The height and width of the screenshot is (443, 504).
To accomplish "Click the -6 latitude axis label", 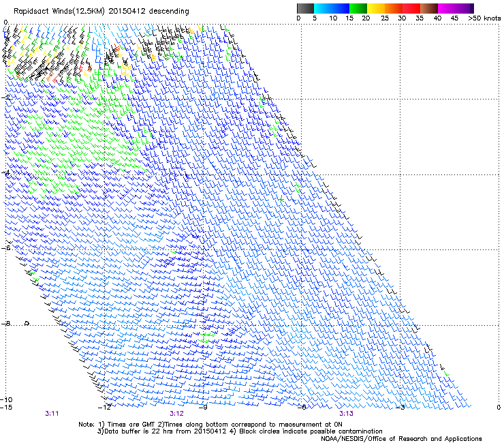I will pyautogui.click(x=5, y=247).
